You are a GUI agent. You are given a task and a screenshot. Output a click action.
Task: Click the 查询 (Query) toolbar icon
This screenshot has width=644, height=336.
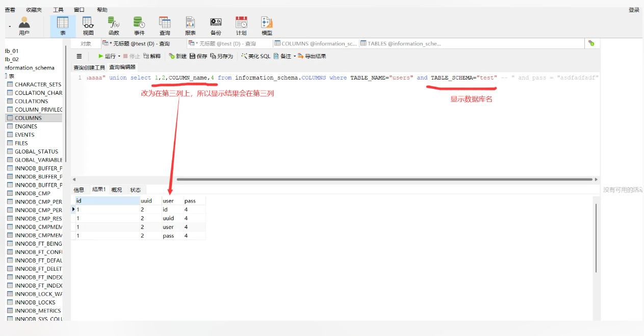(165, 25)
